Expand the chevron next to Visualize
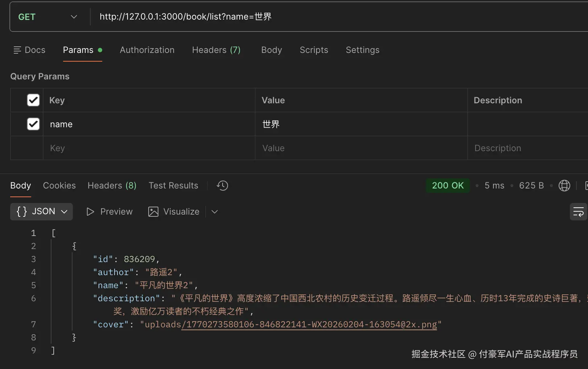This screenshot has height=369, width=588. pos(215,212)
